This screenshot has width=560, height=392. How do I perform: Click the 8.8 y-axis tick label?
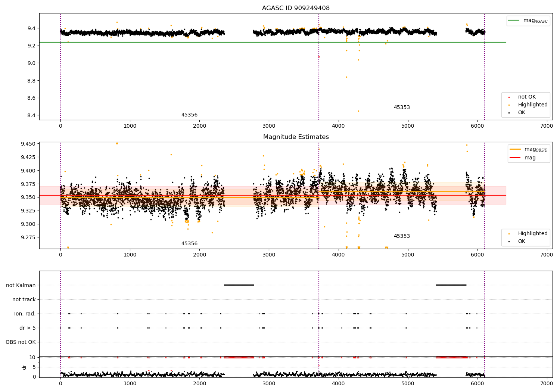[x=31, y=81]
